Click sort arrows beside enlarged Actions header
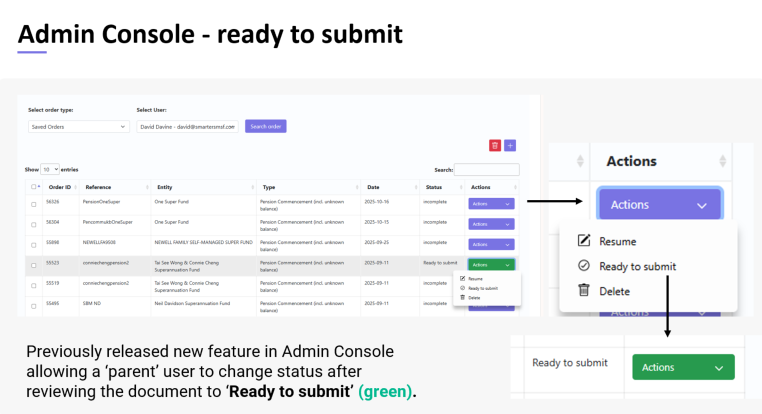Viewport: 762px width, 414px height. tap(723, 161)
